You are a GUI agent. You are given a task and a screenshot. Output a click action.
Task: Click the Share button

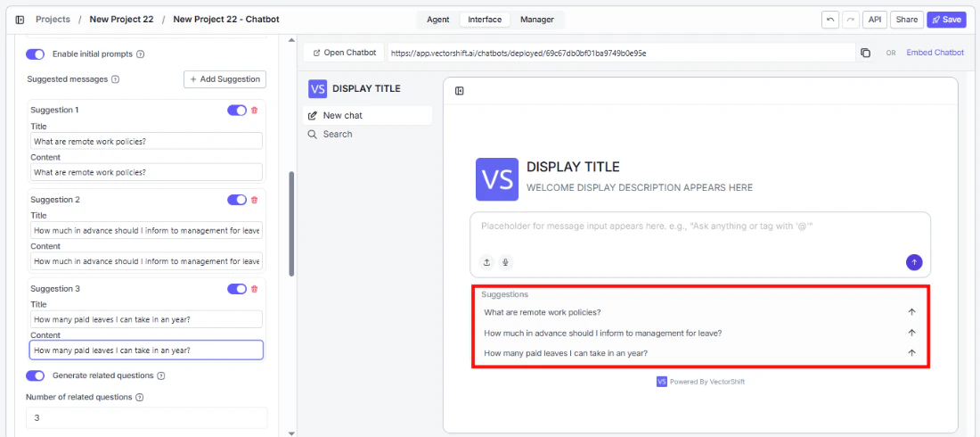point(907,20)
